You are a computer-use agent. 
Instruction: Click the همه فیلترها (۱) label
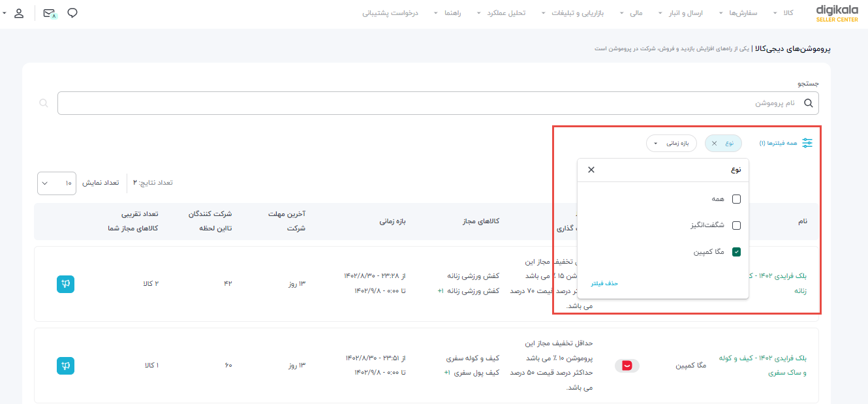(778, 143)
